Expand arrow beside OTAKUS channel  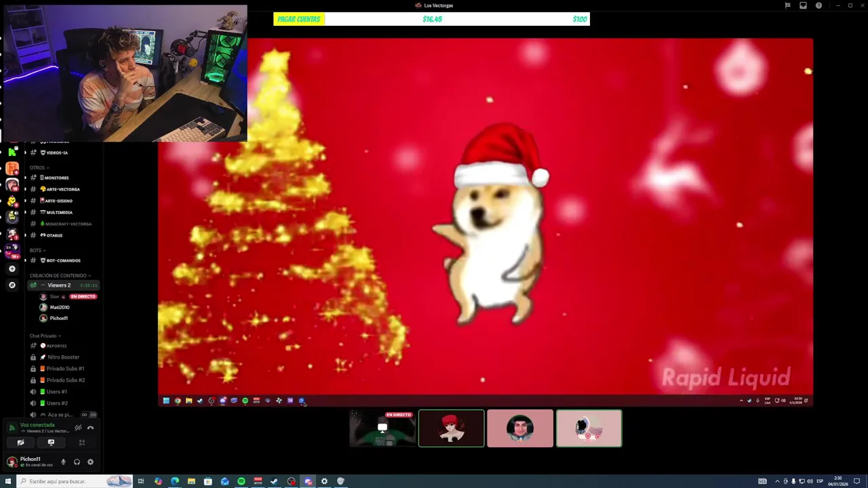pos(25,235)
